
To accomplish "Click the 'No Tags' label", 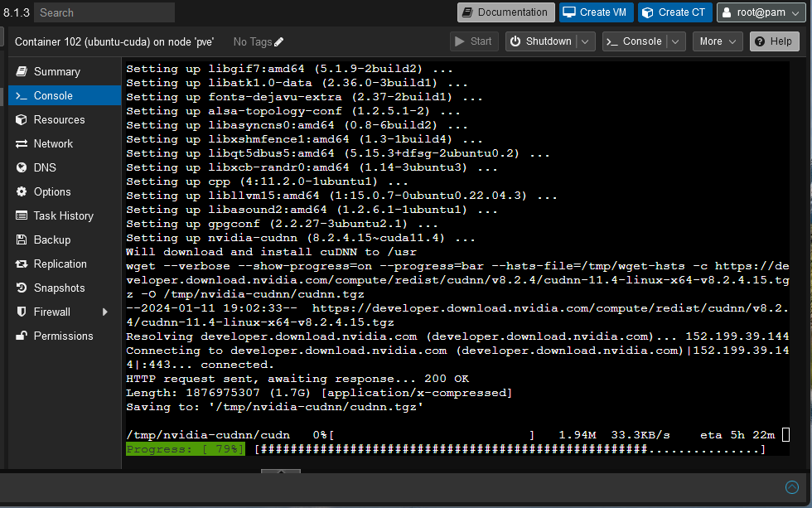I will [252, 42].
